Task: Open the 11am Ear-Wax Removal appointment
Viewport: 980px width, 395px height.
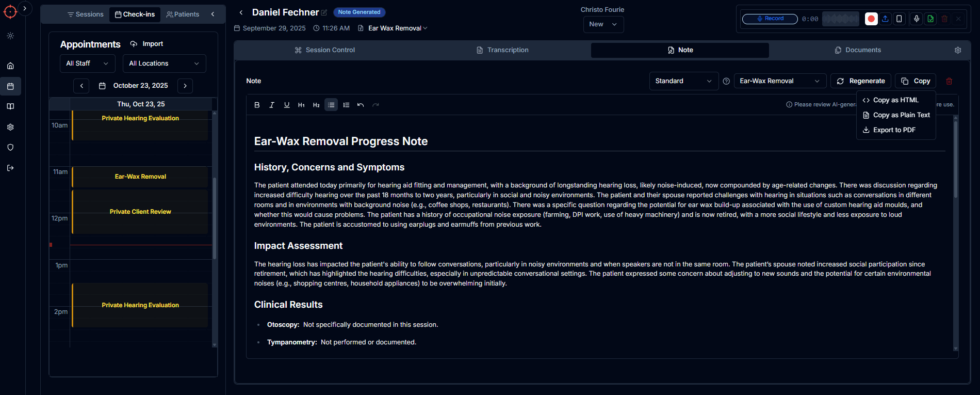Action: (x=140, y=177)
